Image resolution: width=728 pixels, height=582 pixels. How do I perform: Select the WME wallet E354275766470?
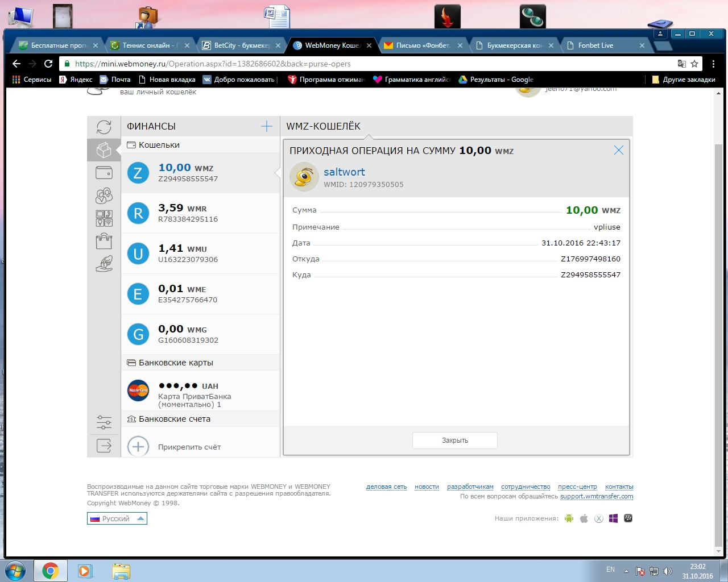pos(201,294)
